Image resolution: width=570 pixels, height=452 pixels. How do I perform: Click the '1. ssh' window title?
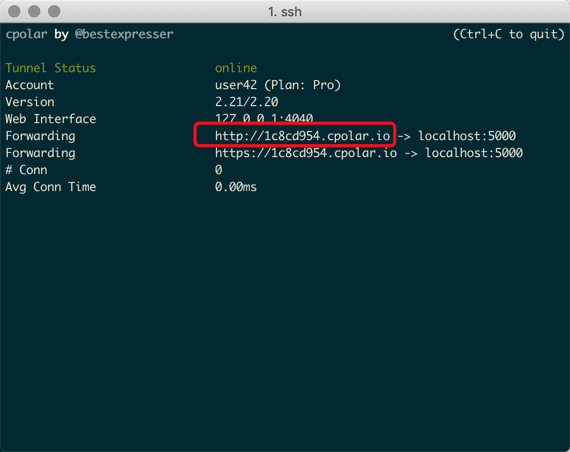(285, 12)
